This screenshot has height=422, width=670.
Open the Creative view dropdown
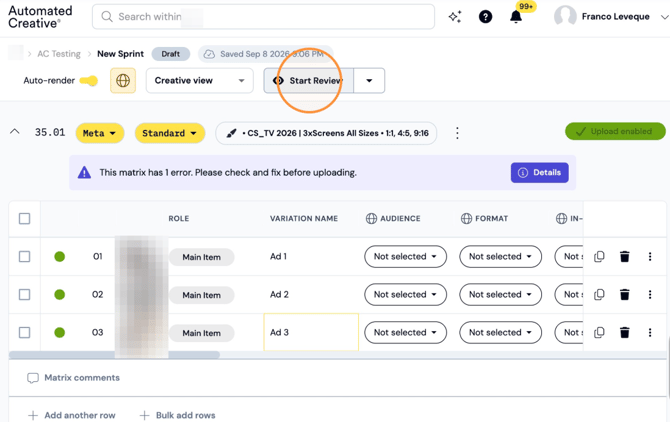200,80
